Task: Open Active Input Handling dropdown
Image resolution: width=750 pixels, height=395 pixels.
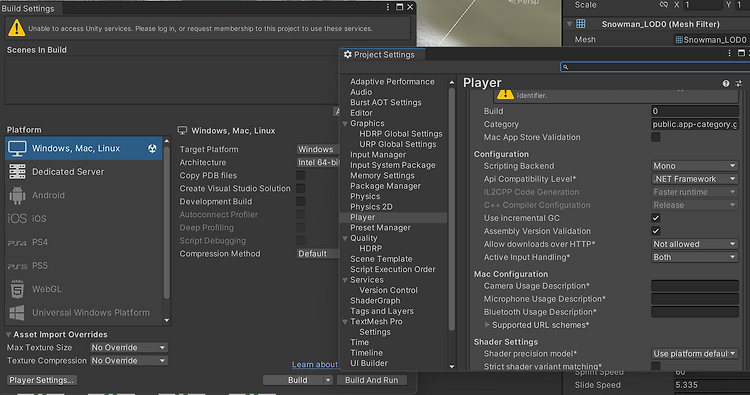Action: (x=695, y=257)
